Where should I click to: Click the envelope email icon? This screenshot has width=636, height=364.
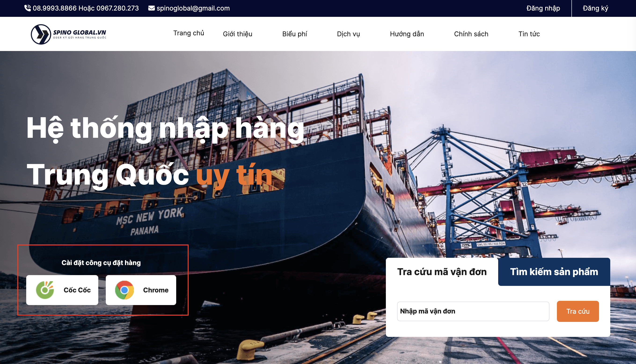[151, 8]
